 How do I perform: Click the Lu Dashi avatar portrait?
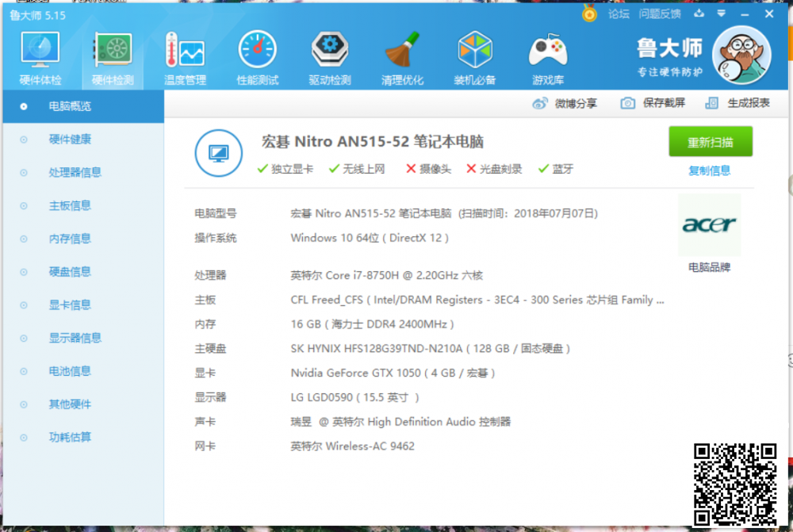pyautogui.click(x=742, y=54)
